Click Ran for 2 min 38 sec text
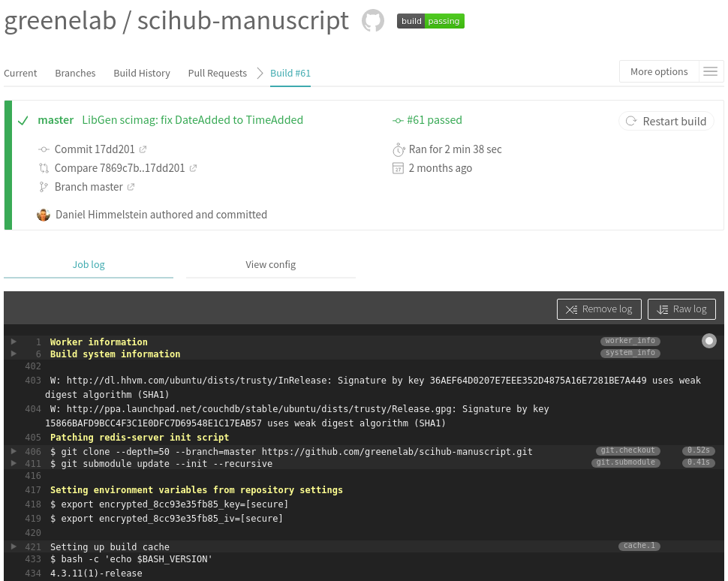 pos(455,149)
